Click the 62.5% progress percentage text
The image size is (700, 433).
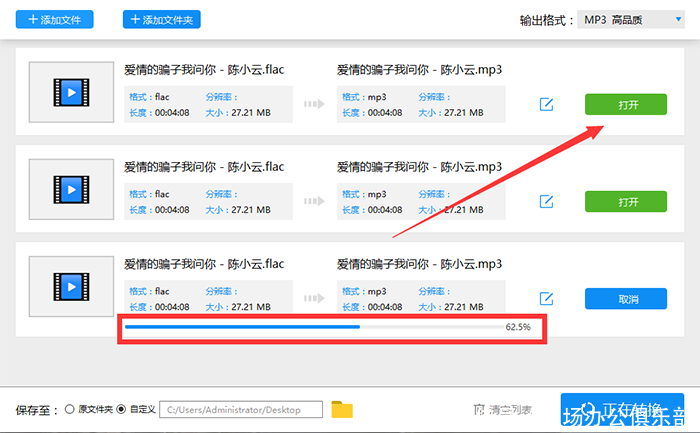(518, 327)
